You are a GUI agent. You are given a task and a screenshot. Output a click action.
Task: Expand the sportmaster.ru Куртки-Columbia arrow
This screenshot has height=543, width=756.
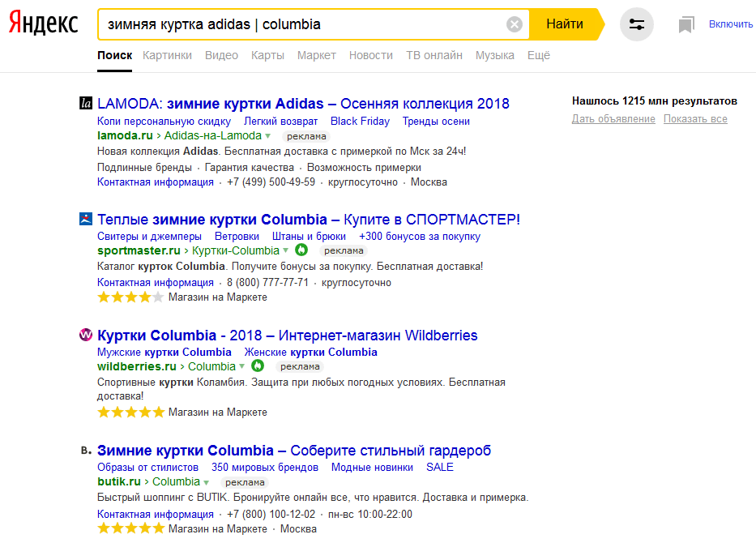pos(285,250)
